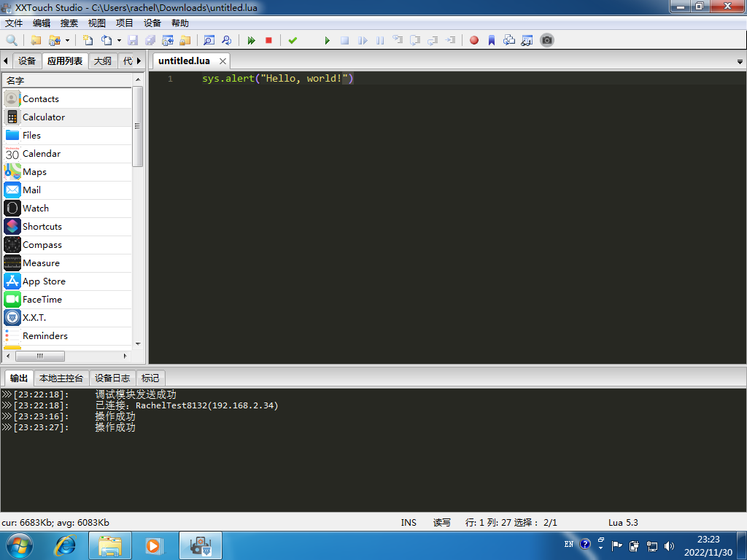Viewport: 747px width, 560px height.
Task: Click the blue bookmark icon in toolbar
Action: click(492, 41)
